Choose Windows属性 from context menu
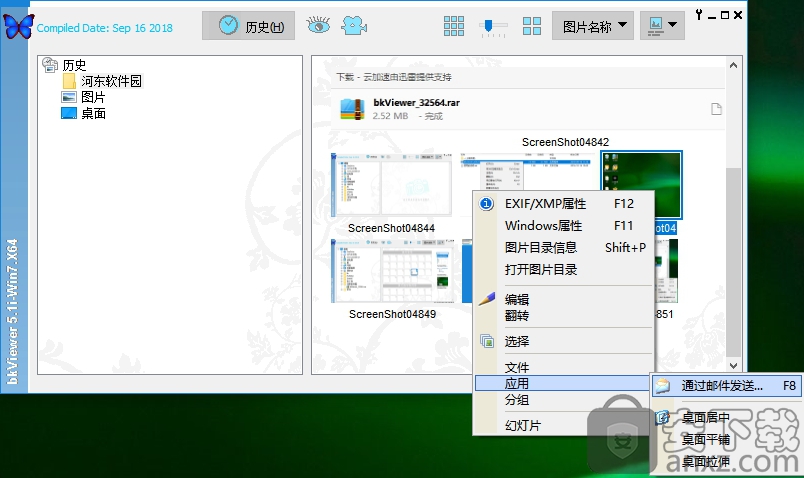This screenshot has width=804, height=478. pos(563,226)
